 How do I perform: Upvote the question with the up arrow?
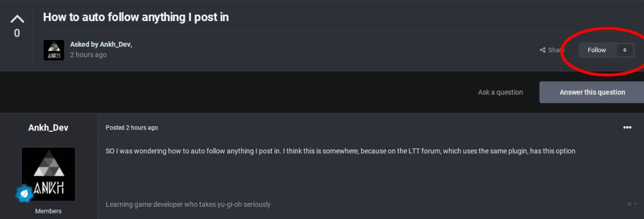tap(17, 19)
